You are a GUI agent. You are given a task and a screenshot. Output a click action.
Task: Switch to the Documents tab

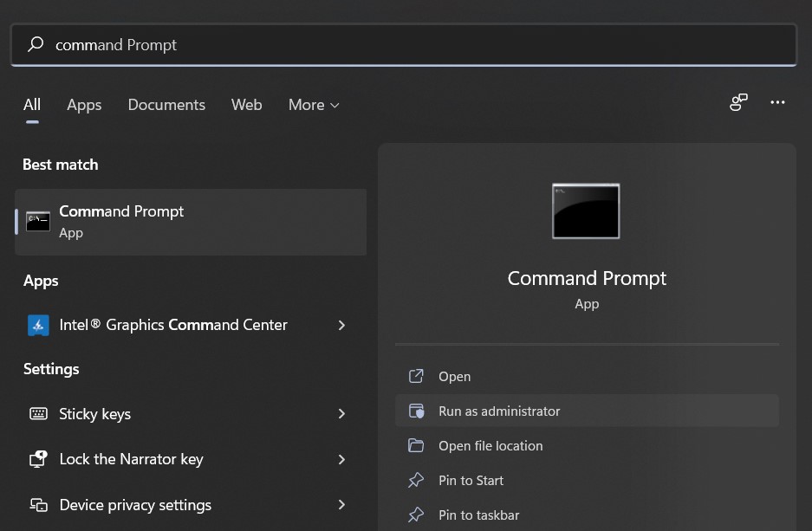(166, 105)
